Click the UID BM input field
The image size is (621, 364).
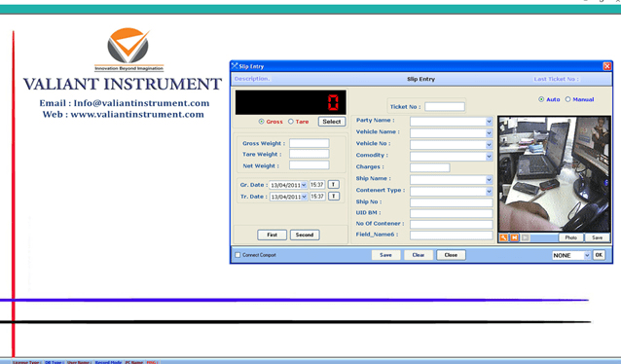click(x=451, y=213)
